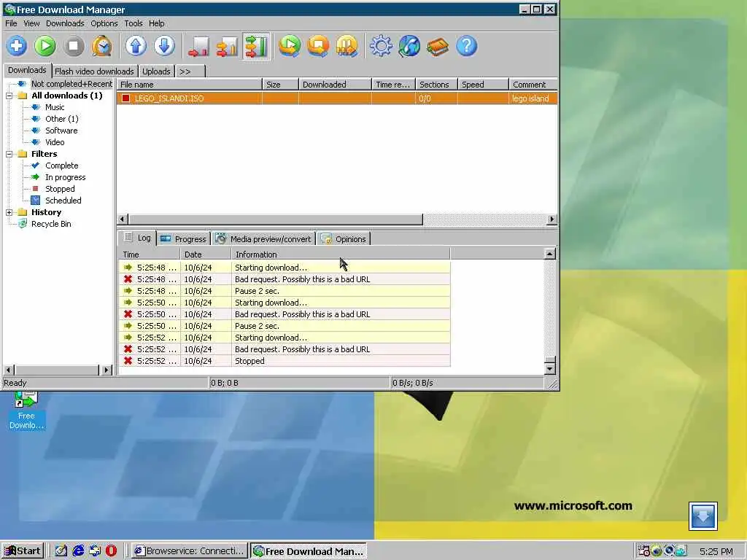Select Not completed+Recent in tree
Image resolution: width=747 pixels, height=560 pixels.
[x=71, y=84]
